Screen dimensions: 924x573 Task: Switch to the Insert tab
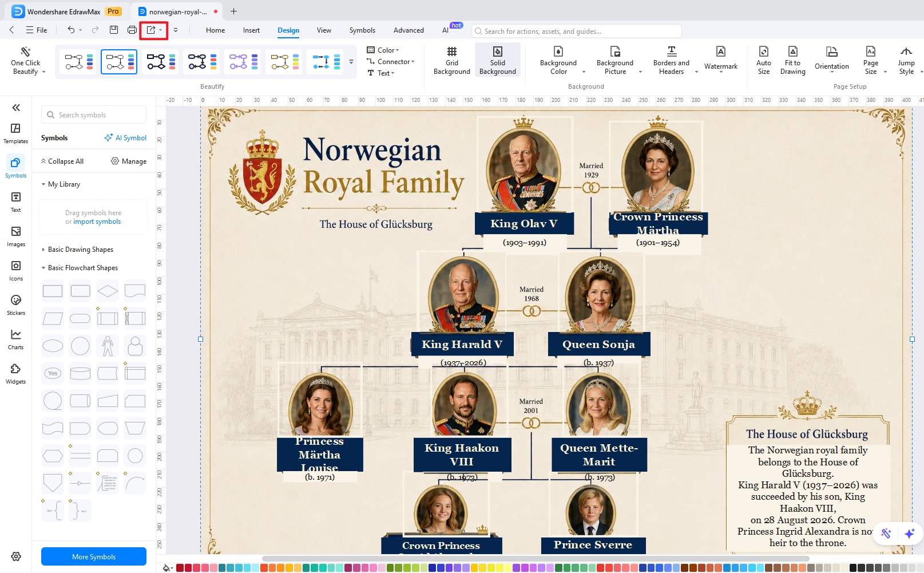tap(251, 30)
